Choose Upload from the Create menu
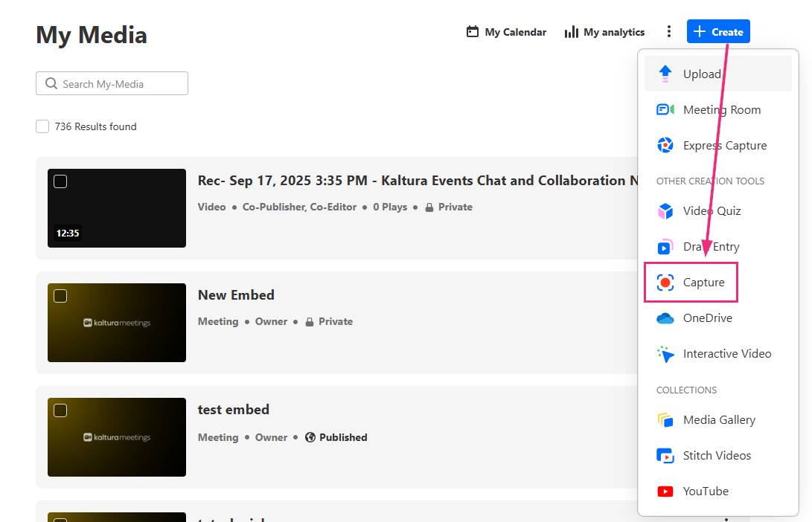Screen dimensions: 812x522 717,74
